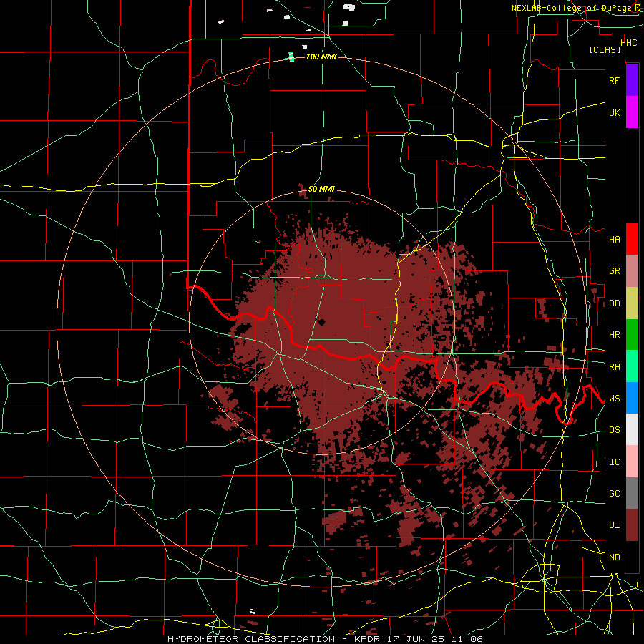Screen dimensions: 644x644
Task: Click the BI legend label
Action: coord(614,525)
